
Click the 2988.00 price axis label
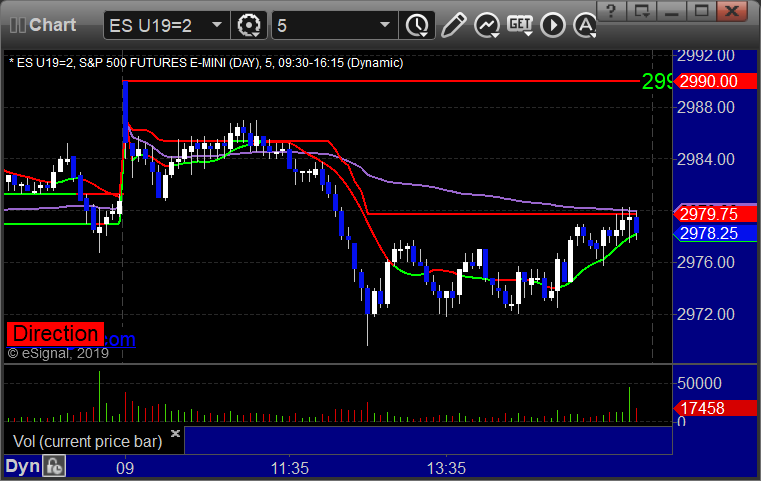[706, 107]
